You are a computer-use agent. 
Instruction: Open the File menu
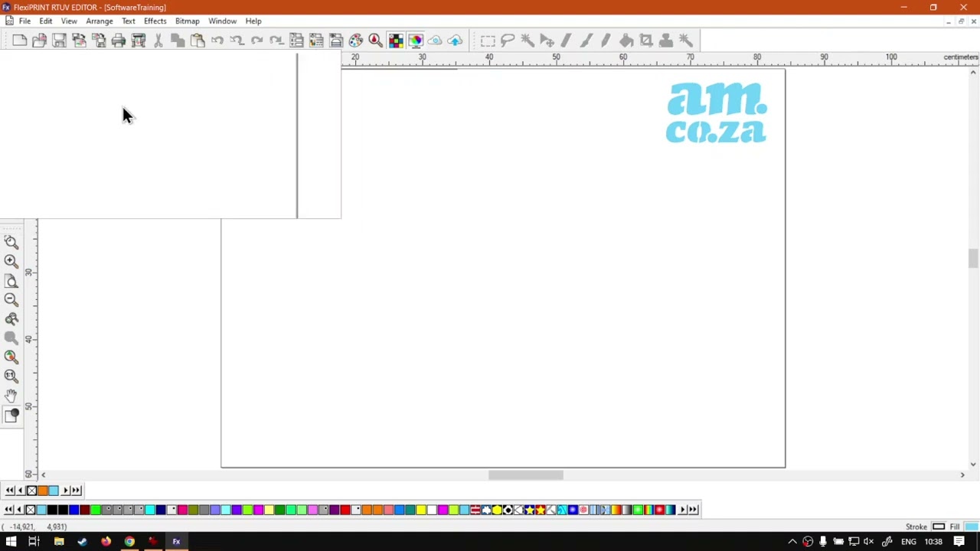(24, 21)
